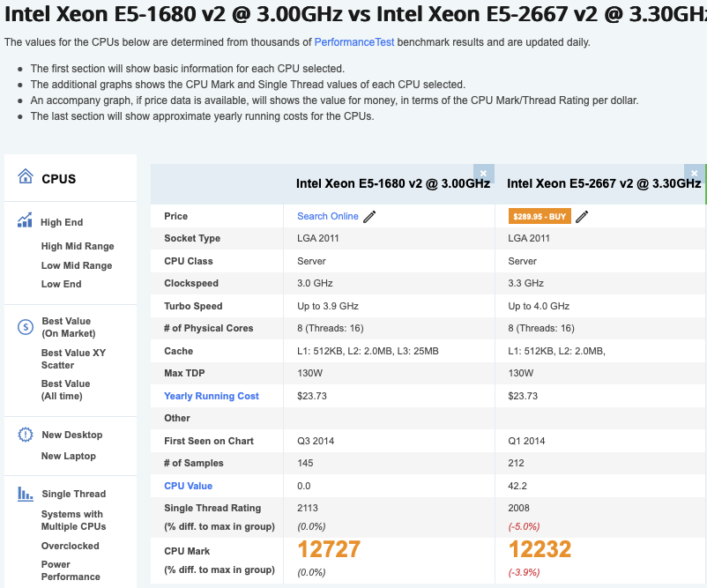Go to High Mid Range CPUs

[x=78, y=246]
